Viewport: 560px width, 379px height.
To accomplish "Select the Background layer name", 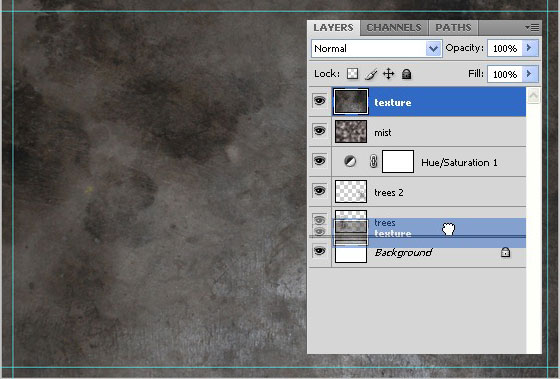I will coord(403,253).
